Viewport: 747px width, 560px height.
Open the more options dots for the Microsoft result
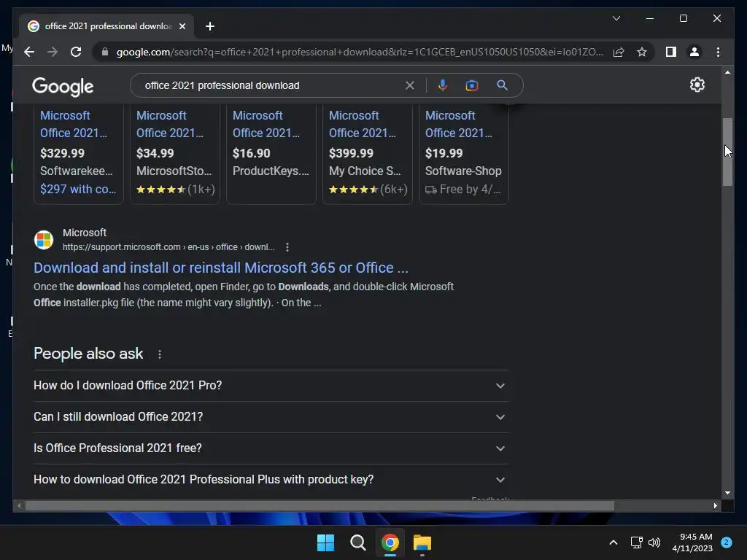click(x=287, y=247)
